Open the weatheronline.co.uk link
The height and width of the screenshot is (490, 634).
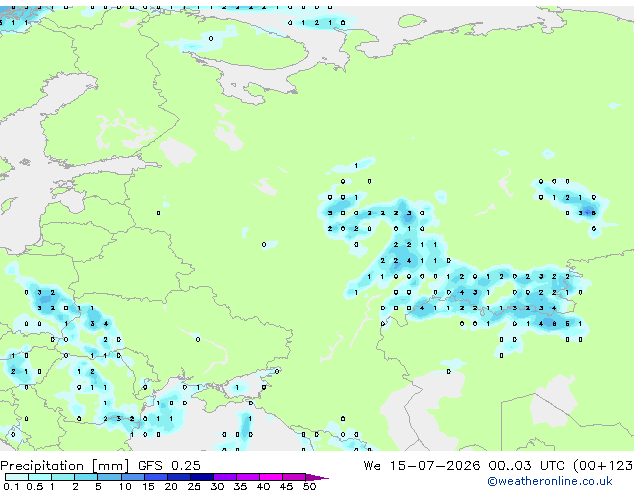550,481
